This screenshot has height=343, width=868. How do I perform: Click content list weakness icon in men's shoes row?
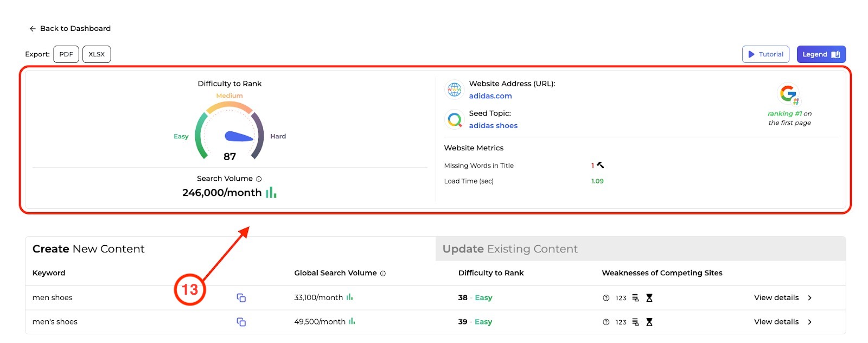(x=636, y=322)
